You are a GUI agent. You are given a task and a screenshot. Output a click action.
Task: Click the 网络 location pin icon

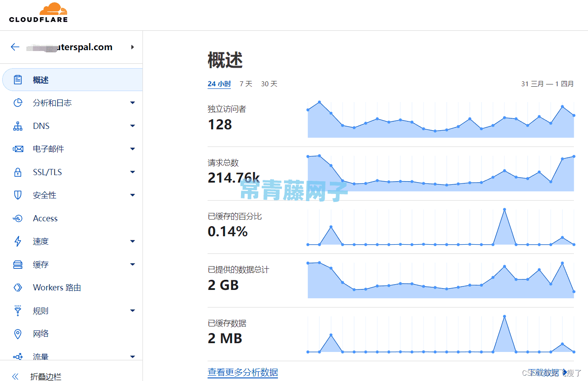(x=18, y=333)
